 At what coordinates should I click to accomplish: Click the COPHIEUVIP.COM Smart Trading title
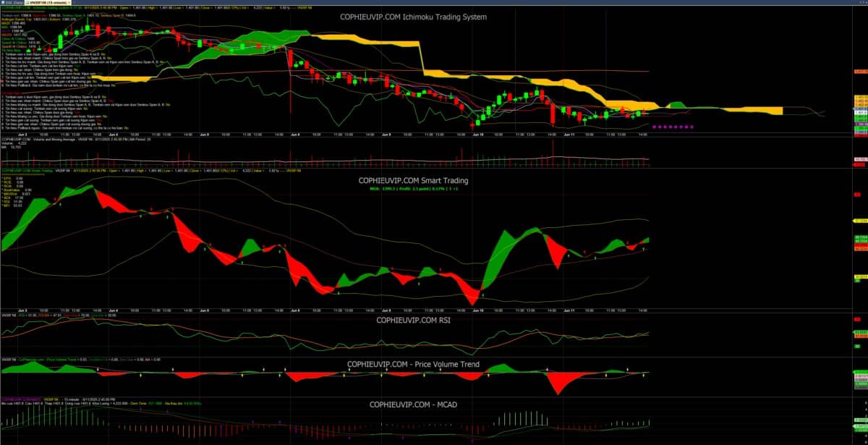point(414,180)
